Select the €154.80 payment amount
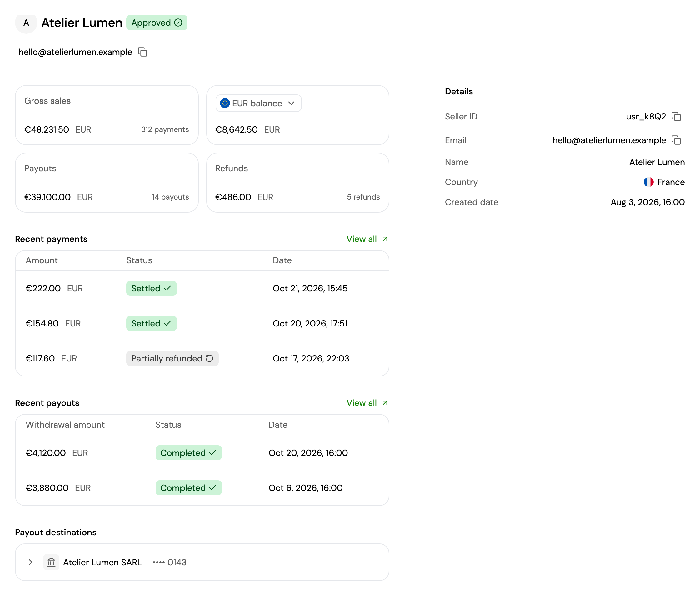The image size is (700, 596). pos(42,323)
